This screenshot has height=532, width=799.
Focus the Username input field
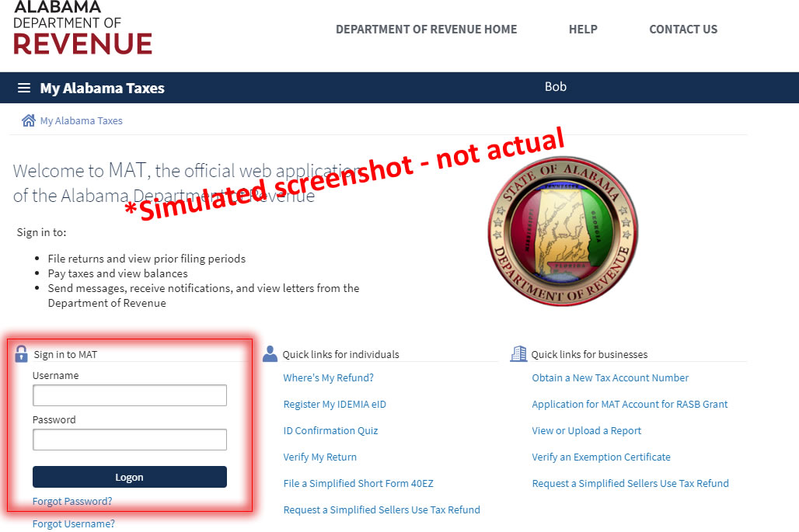(130, 395)
